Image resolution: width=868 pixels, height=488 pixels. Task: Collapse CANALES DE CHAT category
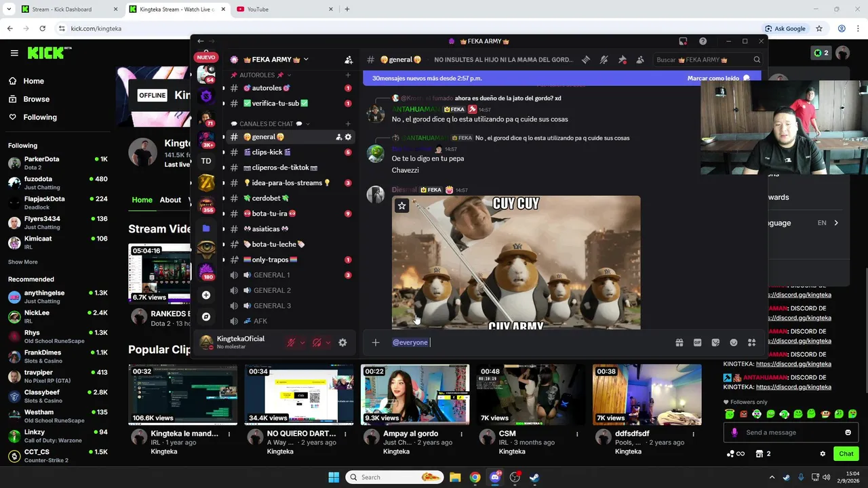271,124
